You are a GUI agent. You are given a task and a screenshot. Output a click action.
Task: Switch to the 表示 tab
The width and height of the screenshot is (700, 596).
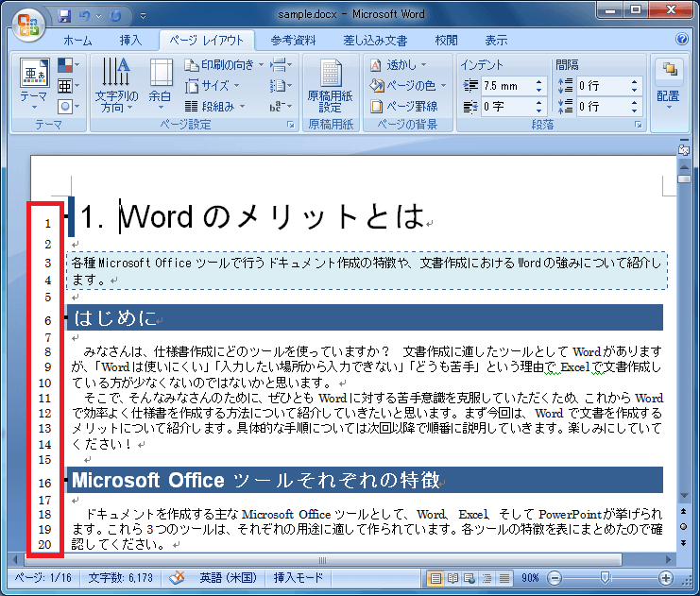[496, 41]
